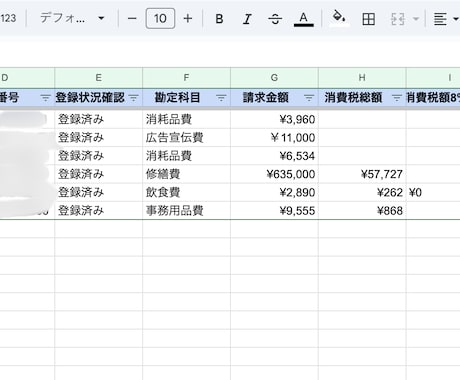This screenshot has height=380, width=460.
Task: Select 登録済み cell in the 修繕費 row
Action: click(x=99, y=174)
